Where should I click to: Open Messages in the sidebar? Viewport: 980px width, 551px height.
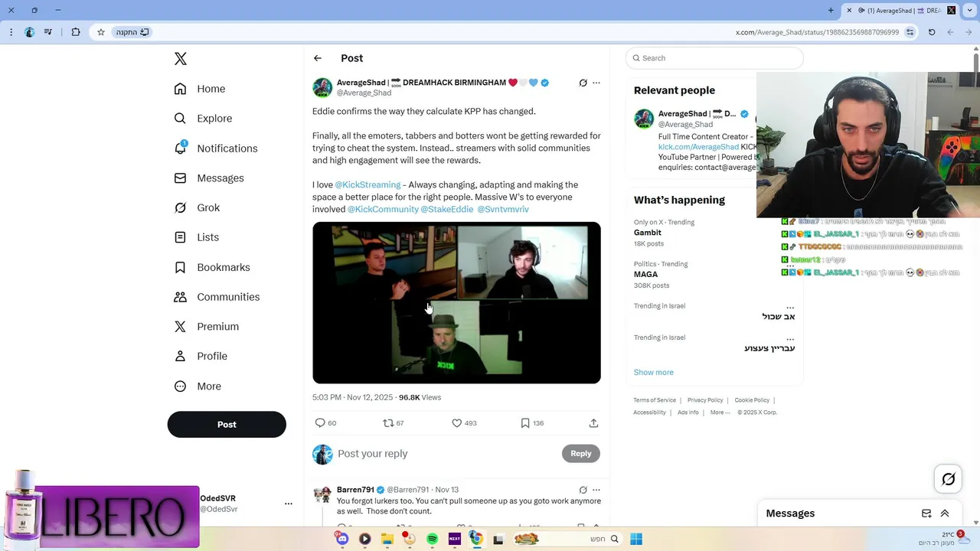pos(209,178)
